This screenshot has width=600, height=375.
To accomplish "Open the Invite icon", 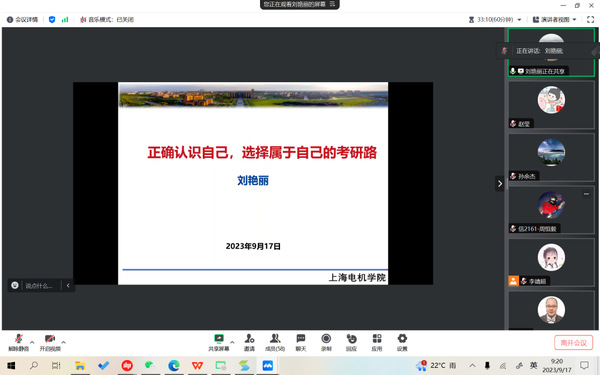I will click(249, 342).
